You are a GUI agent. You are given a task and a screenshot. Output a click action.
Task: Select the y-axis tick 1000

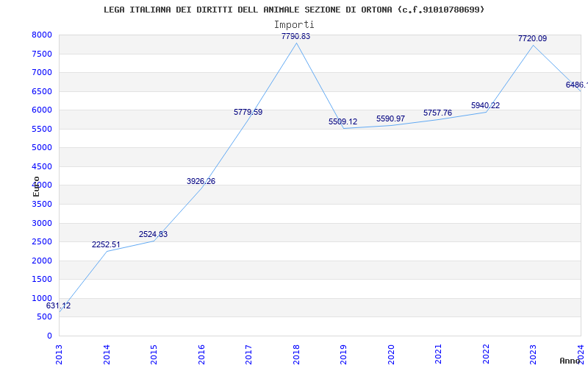42,298
